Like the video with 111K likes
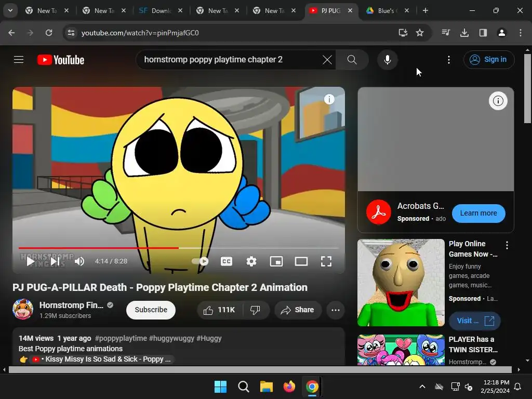532x399 pixels. (220, 310)
